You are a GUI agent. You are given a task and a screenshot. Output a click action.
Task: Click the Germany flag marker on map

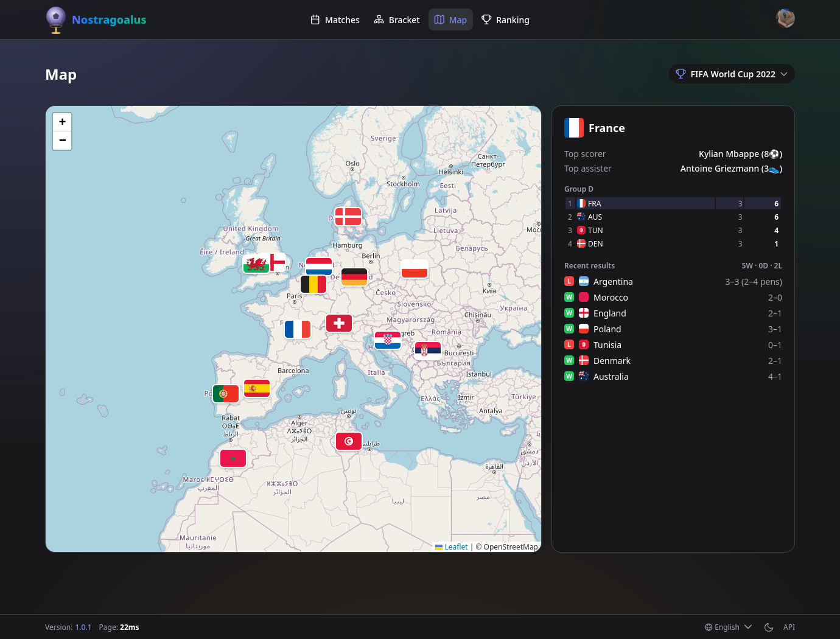(354, 277)
